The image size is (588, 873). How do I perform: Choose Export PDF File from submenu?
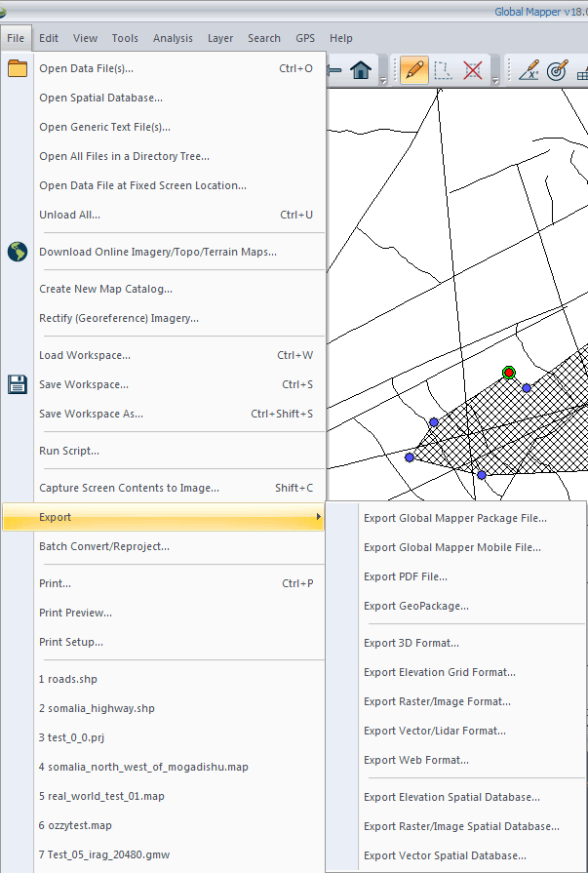click(x=406, y=576)
